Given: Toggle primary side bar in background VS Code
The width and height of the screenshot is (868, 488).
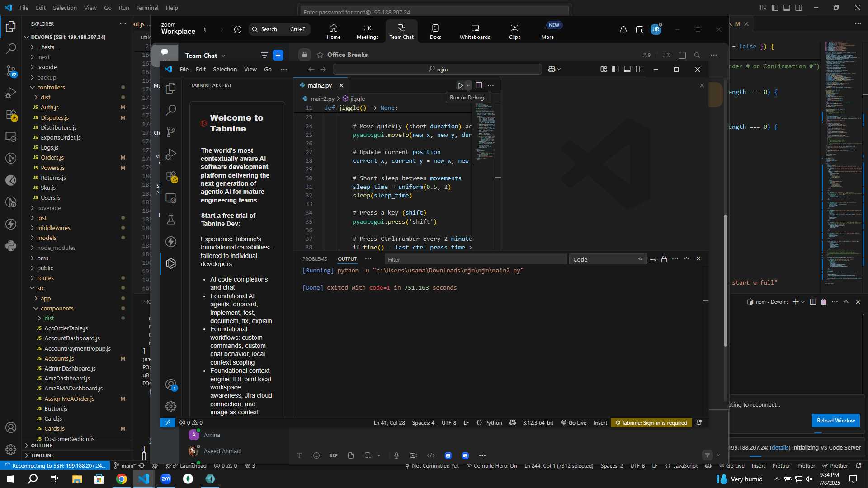Looking at the screenshot, I should click(775, 8).
